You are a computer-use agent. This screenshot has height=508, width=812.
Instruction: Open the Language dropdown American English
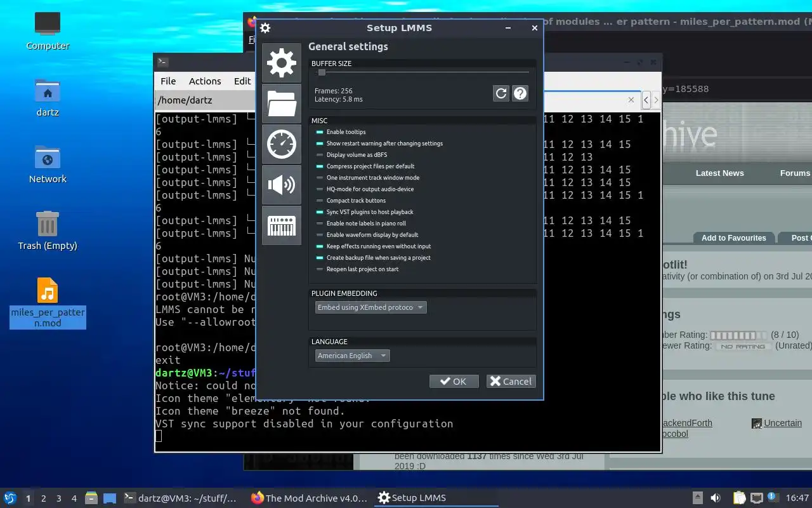[353, 356]
